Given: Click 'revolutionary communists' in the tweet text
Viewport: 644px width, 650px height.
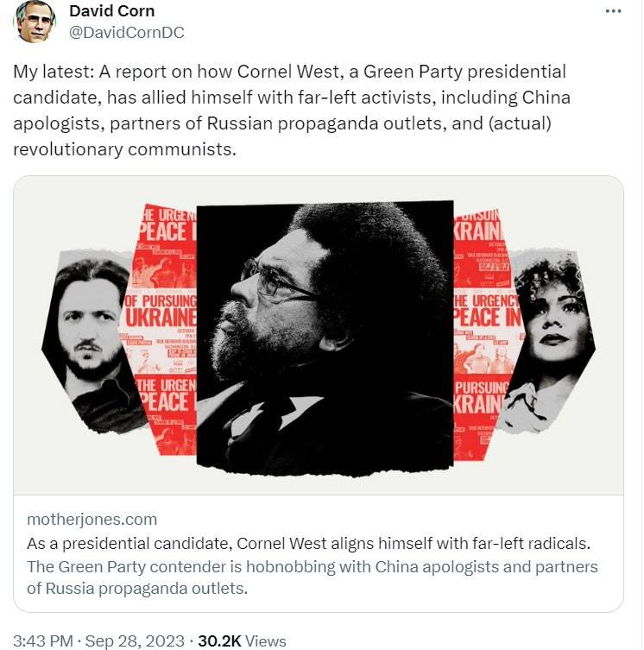Looking at the screenshot, I should pyautogui.click(x=124, y=149).
